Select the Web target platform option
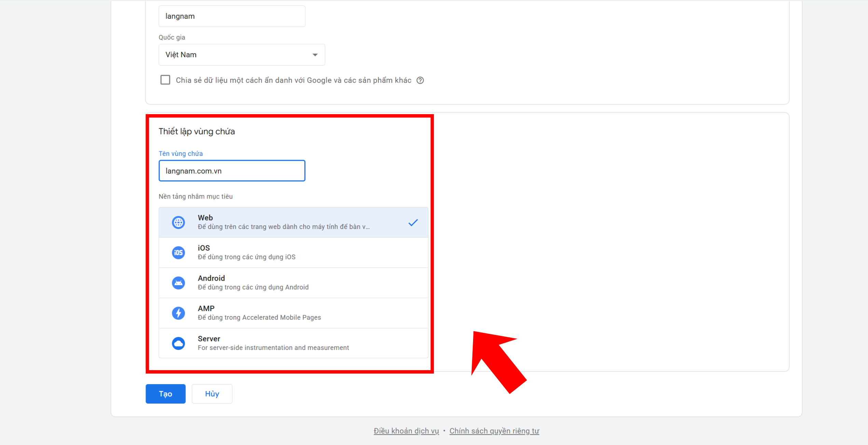Screen dimensions: 868x445 (293, 222)
